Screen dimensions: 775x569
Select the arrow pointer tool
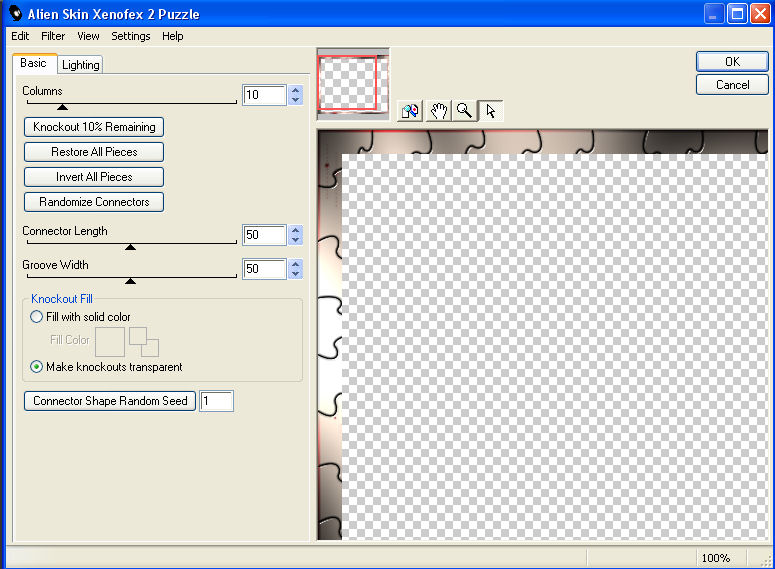490,111
